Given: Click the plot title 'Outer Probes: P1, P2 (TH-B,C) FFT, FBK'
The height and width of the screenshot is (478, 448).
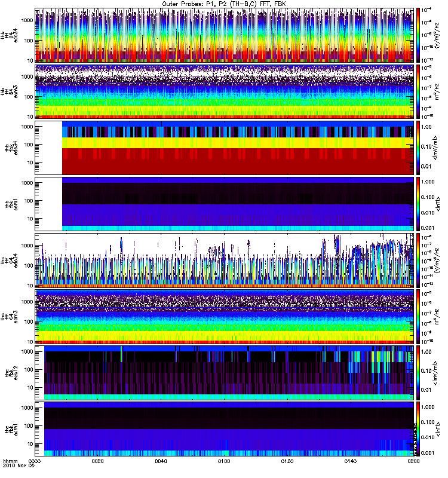Looking at the screenshot, I should click(x=224, y=4).
